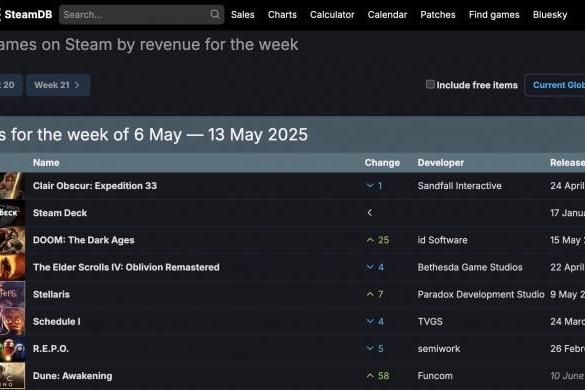Click the R.E.P.O. thumbnail image
The image size is (585, 390).
pyautogui.click(x=12, y=349)
